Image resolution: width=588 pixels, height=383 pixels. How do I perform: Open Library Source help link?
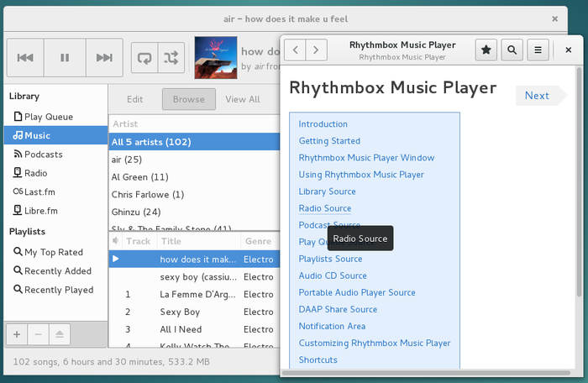click(x=327, y=191)
